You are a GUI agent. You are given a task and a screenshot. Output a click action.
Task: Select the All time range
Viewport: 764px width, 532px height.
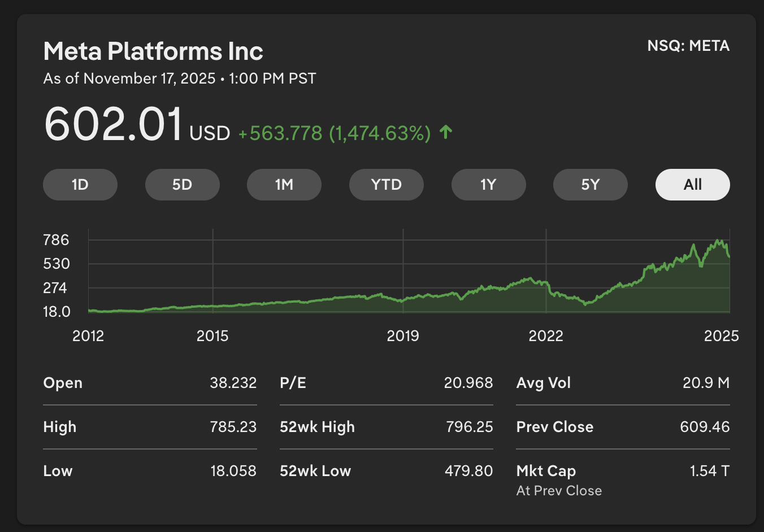(x=692, y=185)
